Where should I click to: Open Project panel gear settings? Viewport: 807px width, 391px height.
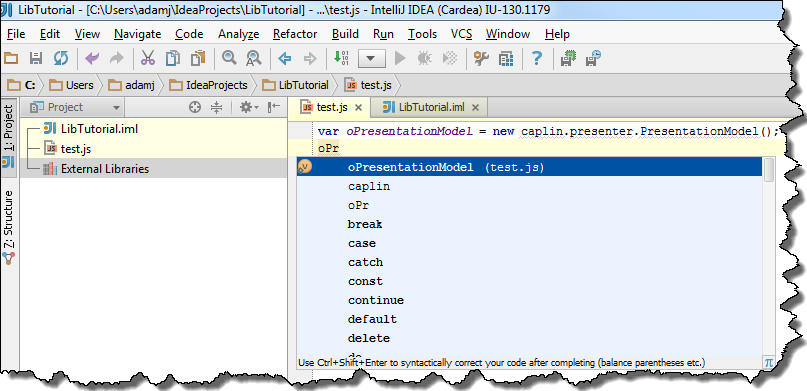tap(249, 107)
